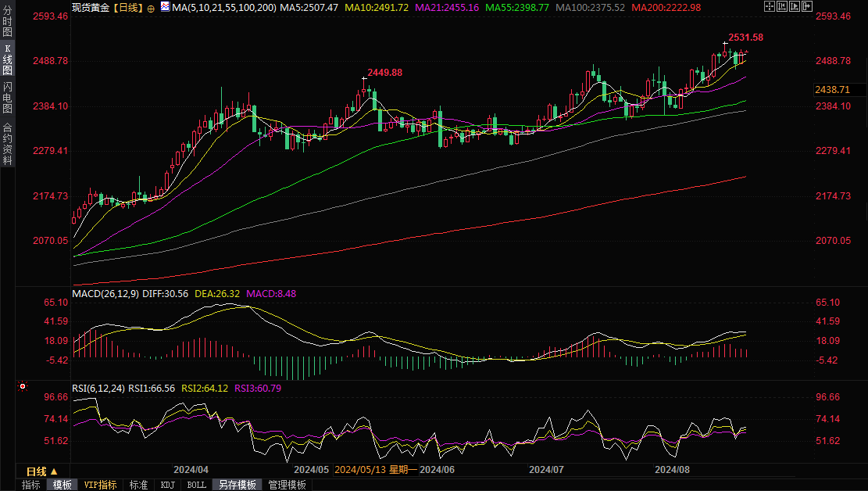Click the red sun icon beside RSI

pyautogui.click(x=23, y=386)
